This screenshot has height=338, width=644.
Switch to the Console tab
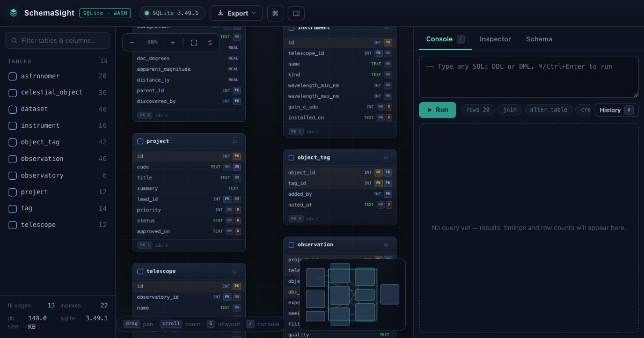point(445,39)
